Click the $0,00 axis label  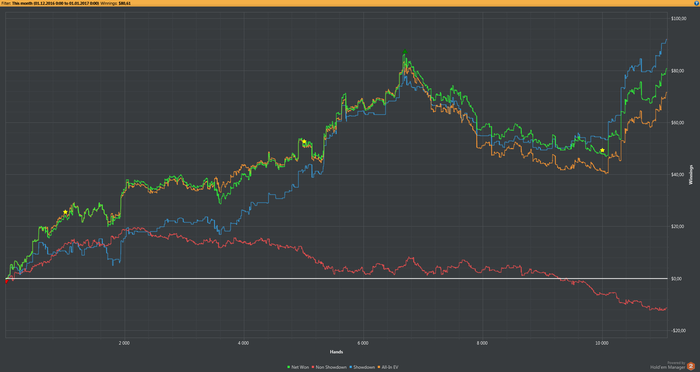(676, 279)
